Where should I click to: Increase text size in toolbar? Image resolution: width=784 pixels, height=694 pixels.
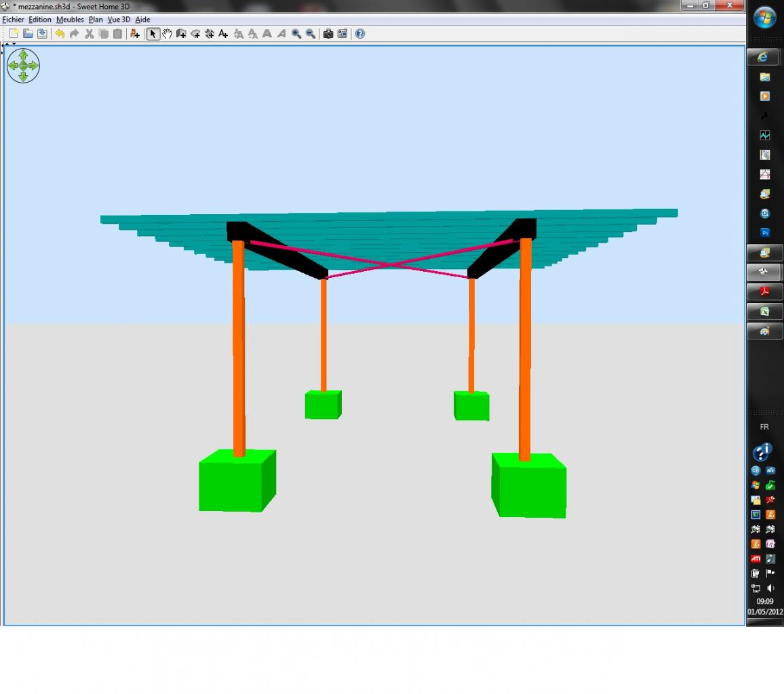click(x=239, y=33)
